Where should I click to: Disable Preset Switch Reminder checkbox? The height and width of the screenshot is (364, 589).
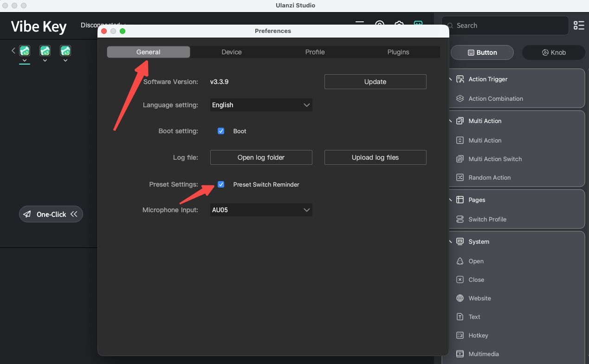(x=221, y=184)
